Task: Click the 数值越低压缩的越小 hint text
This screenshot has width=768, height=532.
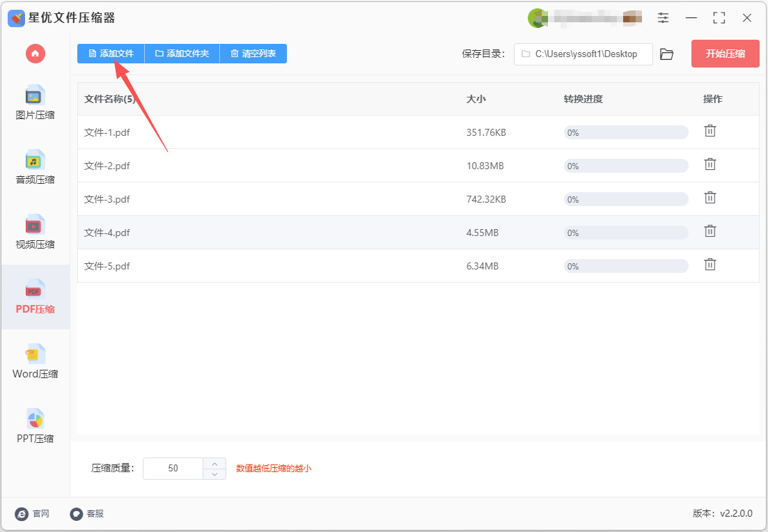Action: pos(274,469)
